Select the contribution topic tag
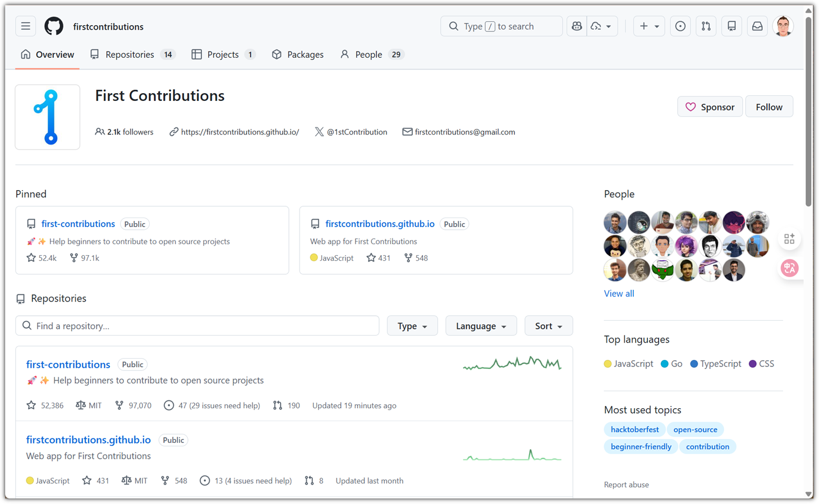Image resolution: width=819 pixels, height=504 pixels. tap(707, 447)
